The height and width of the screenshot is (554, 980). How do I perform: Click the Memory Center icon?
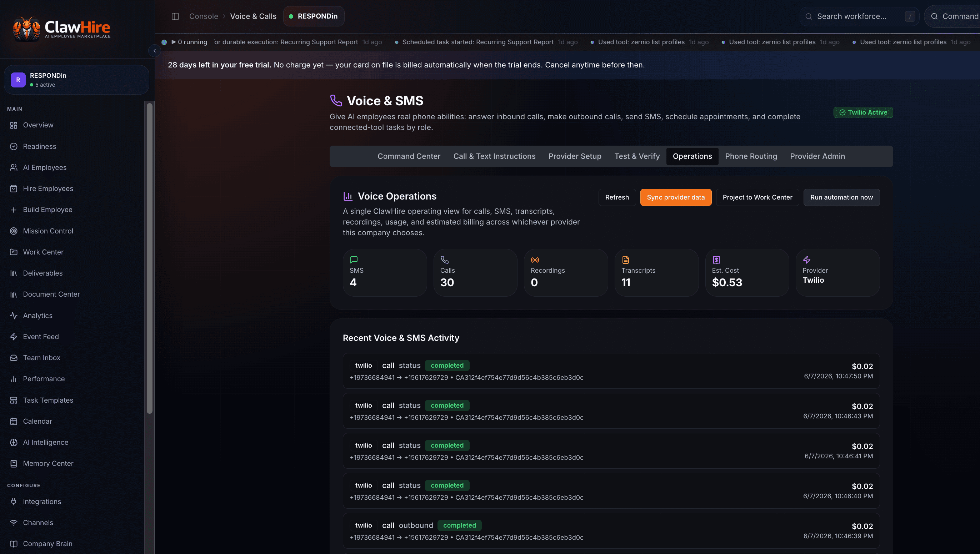(x=14, y=463)
